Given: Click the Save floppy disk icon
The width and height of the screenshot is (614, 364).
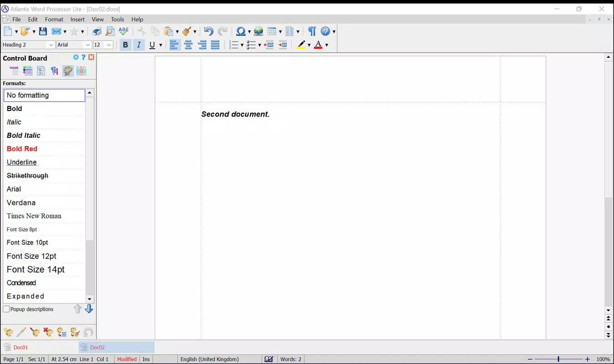Looking at the screenshot, I should [x=43, y=31].
